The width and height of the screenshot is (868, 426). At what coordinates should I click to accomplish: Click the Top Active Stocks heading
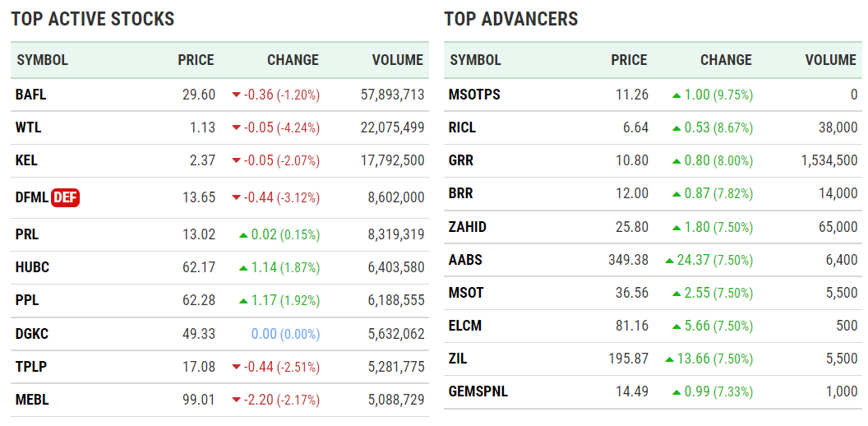coord(93,19)
